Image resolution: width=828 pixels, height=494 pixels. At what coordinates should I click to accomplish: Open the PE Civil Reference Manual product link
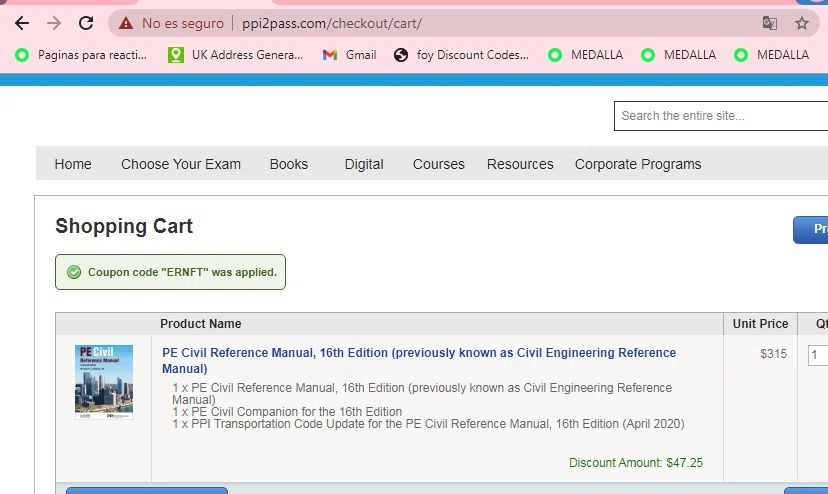click(419, 360)
